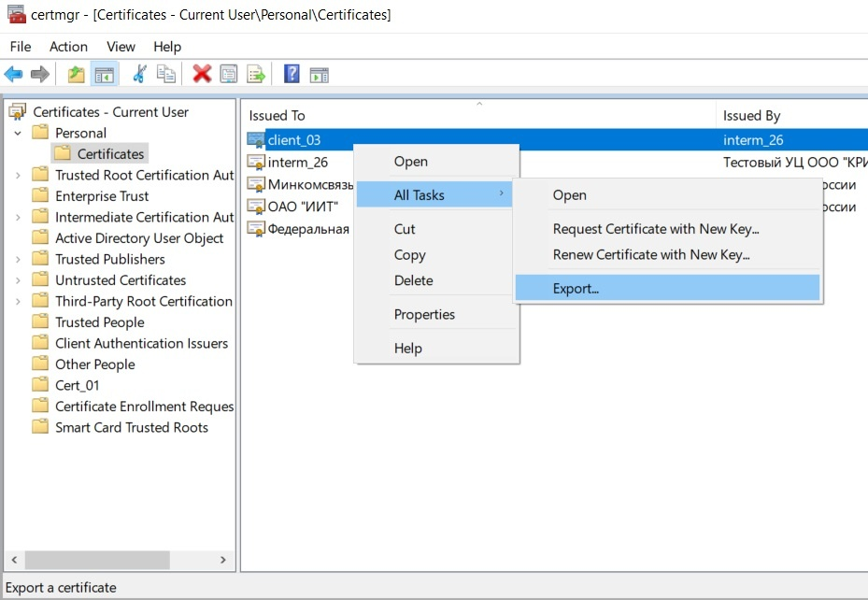Click the Back arrow toolbar icon
Viewport: 868px width, 600px height.
click(x=13, y=74)
